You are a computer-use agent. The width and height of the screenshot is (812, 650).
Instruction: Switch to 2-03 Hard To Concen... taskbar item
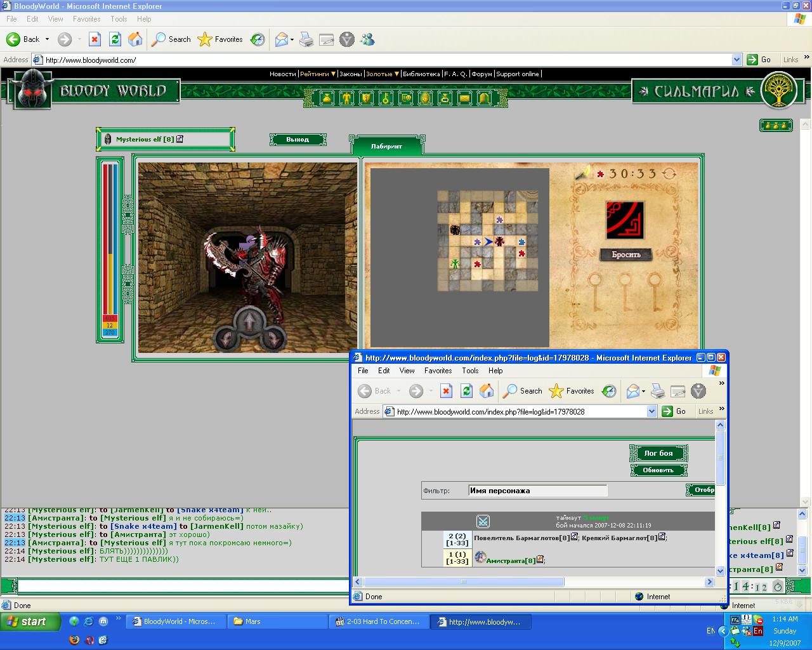point(379,622)
